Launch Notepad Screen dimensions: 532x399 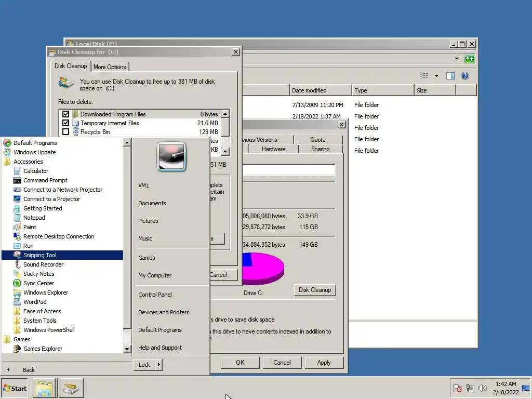[63, 218]
